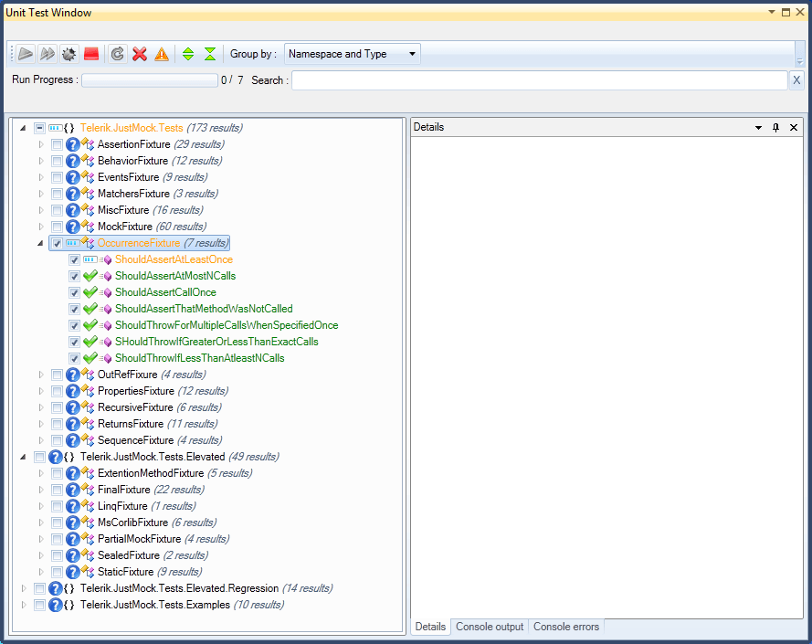Collapse all tree nodes using the green hourglass icon

coord(210,54)
